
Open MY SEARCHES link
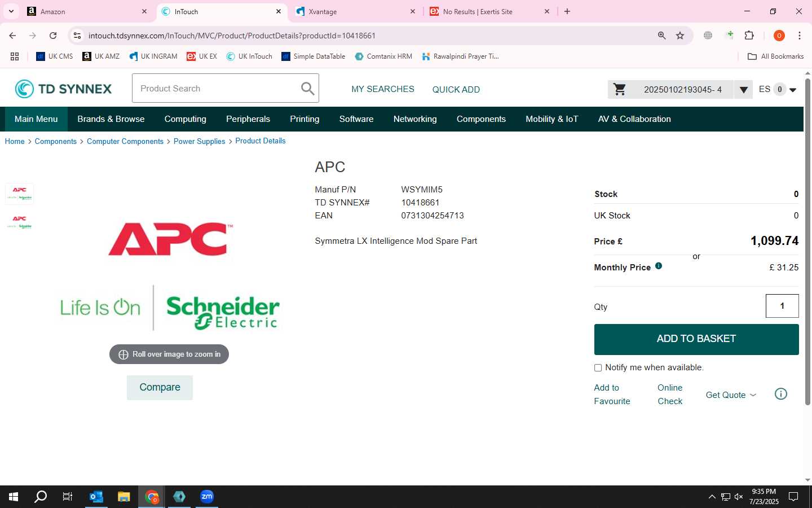click(383, 89)
